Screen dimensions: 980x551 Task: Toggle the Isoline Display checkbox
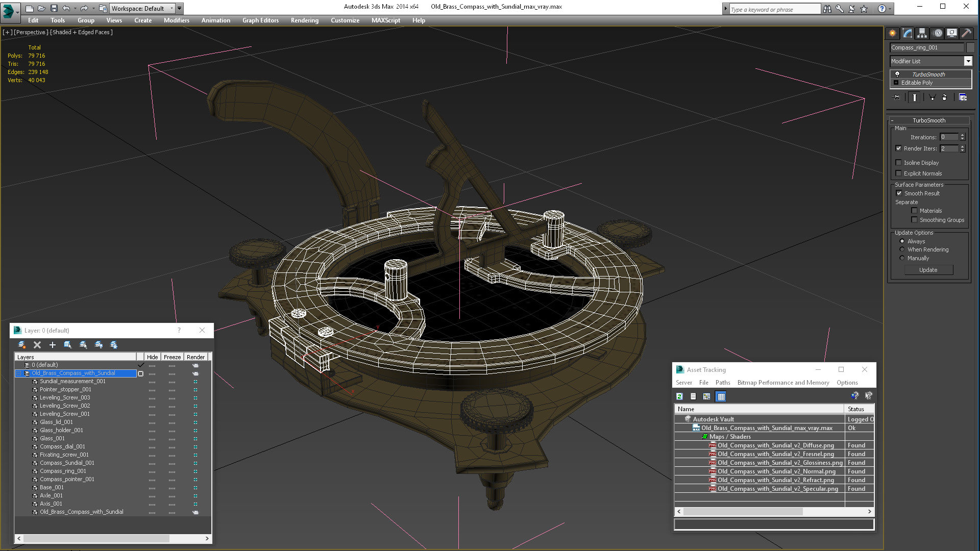(899, 163)
